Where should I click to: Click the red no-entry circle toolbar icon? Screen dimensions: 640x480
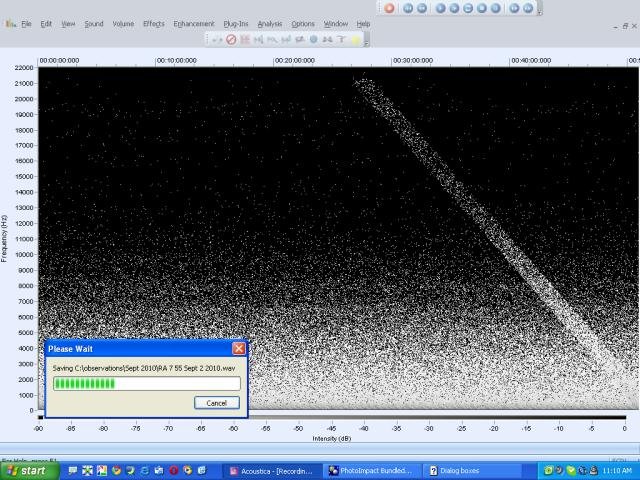(231, 40)
